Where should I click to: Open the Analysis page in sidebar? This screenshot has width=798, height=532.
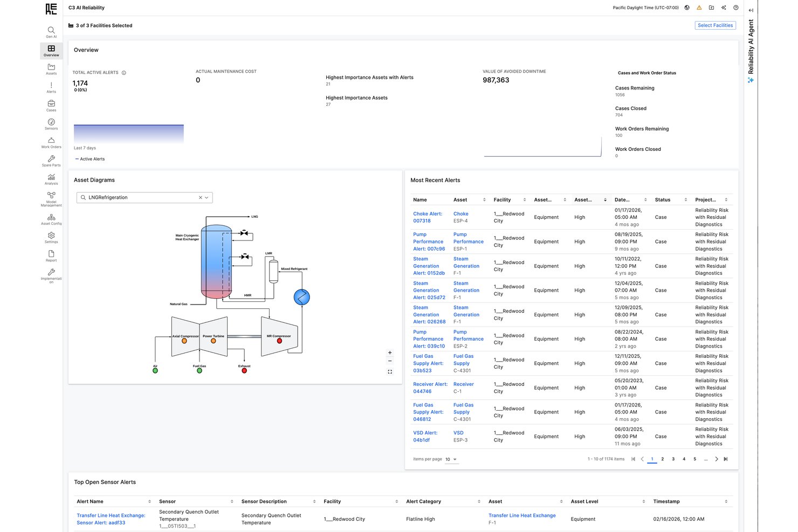51,179
